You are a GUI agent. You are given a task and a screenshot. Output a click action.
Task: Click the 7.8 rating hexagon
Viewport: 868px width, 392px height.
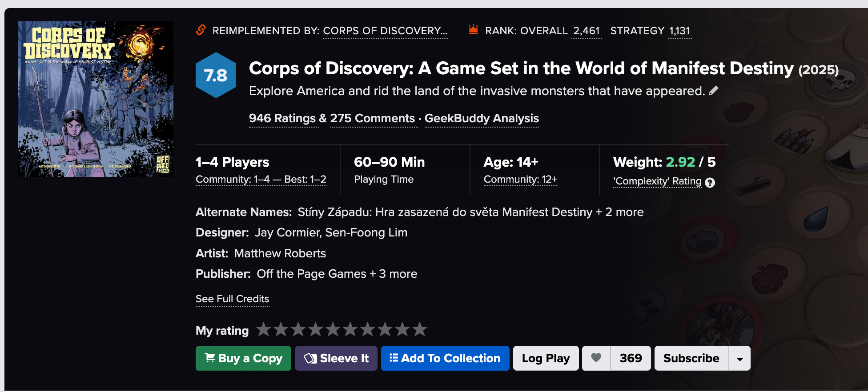(x=216, y=75)
